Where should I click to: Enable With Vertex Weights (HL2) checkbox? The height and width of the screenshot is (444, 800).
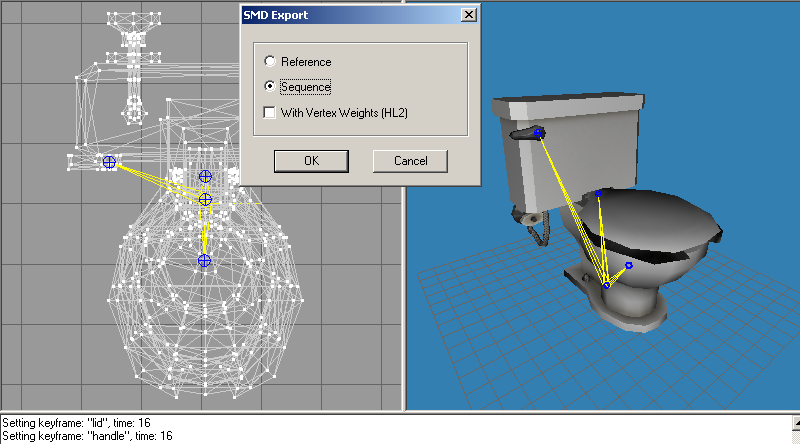pos(269,112)
